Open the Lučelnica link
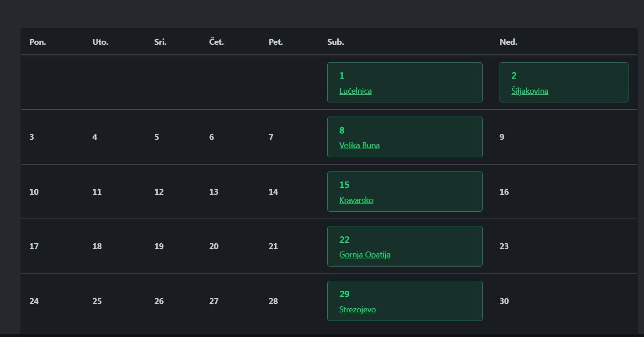Screen dimensions: 644x337 click(x=355, y=91)
